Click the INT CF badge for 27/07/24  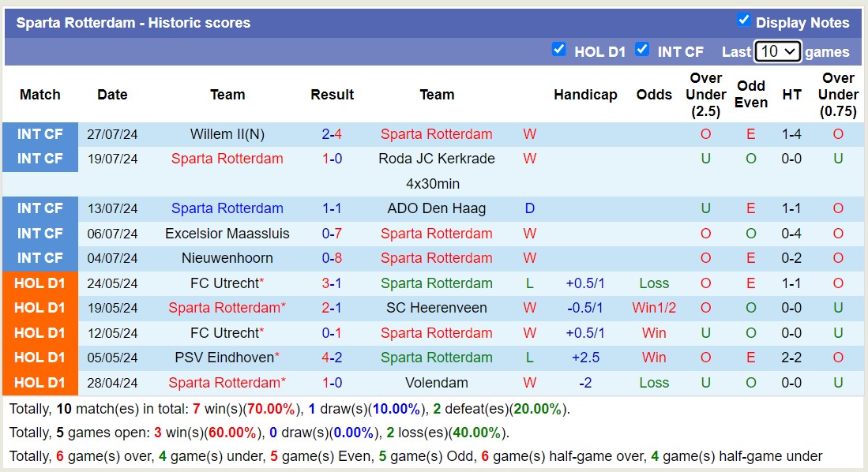(x=40, y=134)
